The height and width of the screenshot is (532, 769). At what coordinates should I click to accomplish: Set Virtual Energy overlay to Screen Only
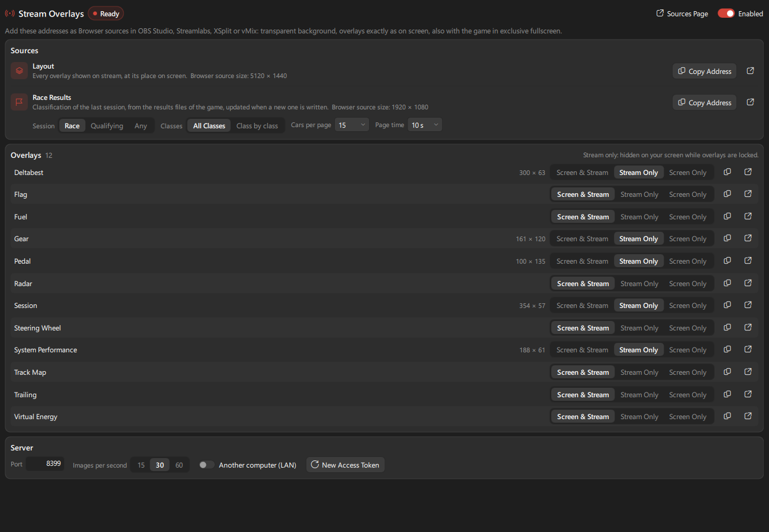point(688,417)
